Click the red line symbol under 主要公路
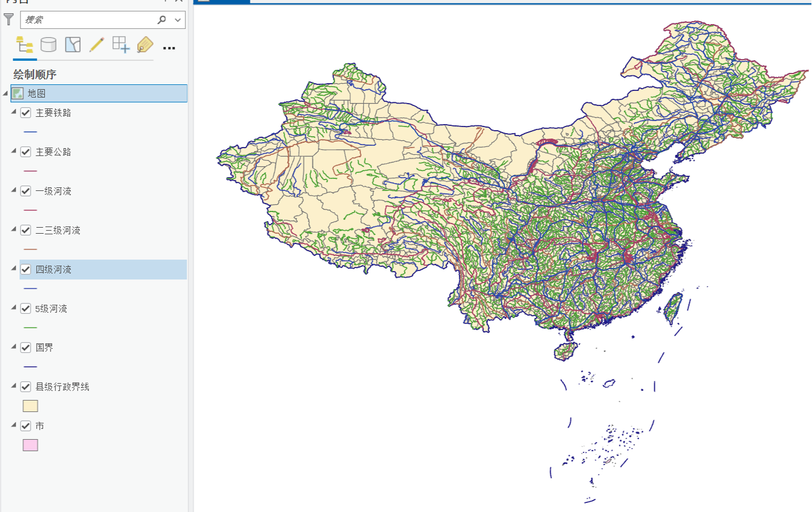Image resolution: width=812 pixels, height=512 pixels. point(30,171)
